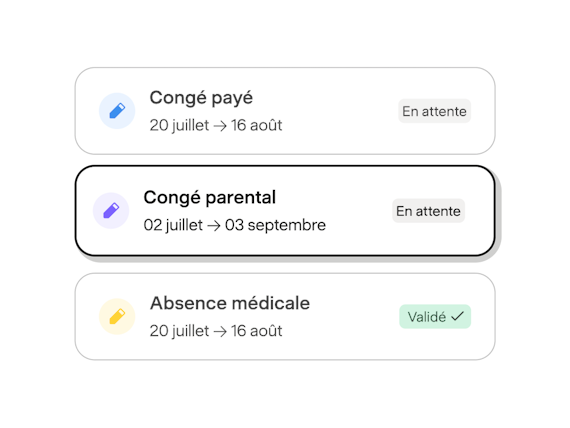Click the yellow pencil icon for Absence médicale
The height and width of the screenshot is (428, 570).
click(x=117, y=316)
